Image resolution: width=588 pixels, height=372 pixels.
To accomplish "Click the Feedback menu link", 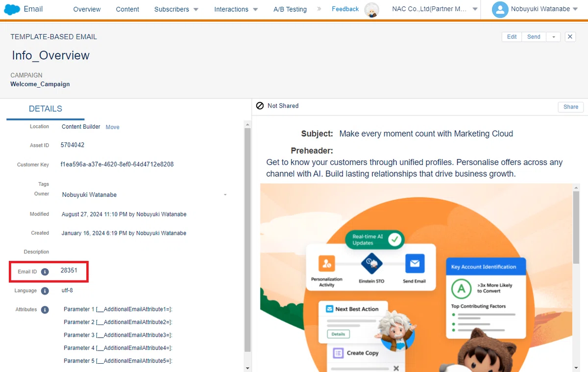I will click(x=345, y=9).
